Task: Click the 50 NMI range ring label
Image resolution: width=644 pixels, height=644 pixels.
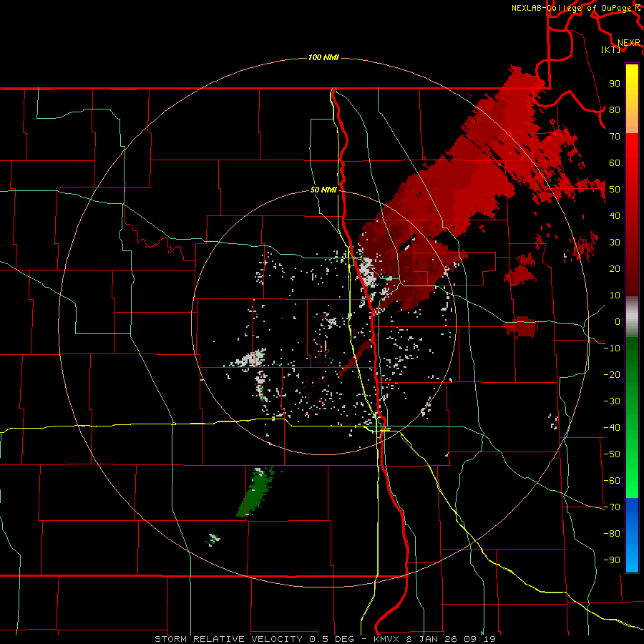Action: pos(323,190)
